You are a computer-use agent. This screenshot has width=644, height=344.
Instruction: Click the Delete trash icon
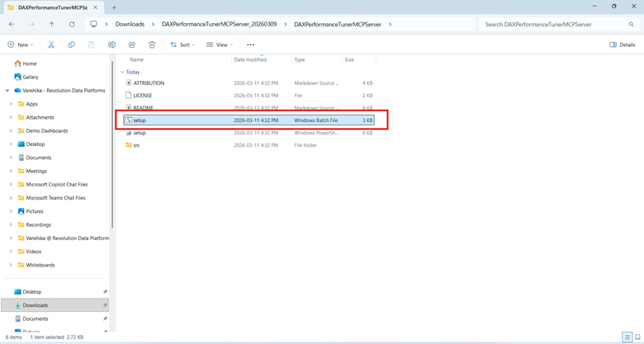(152, 45)
